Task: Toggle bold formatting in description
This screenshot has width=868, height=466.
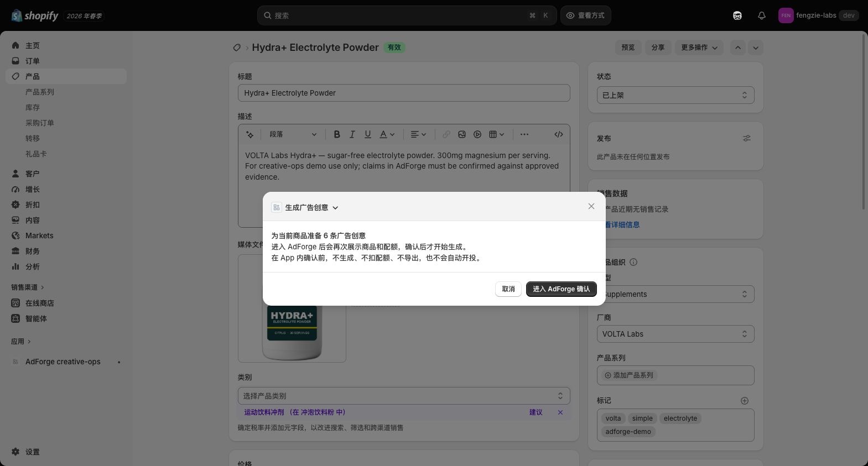Action: coord(336,134)
